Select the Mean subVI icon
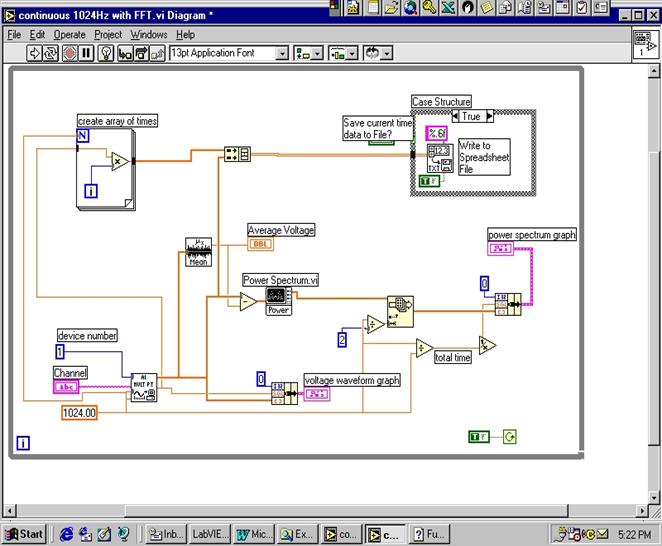 [x=198, y=252]
